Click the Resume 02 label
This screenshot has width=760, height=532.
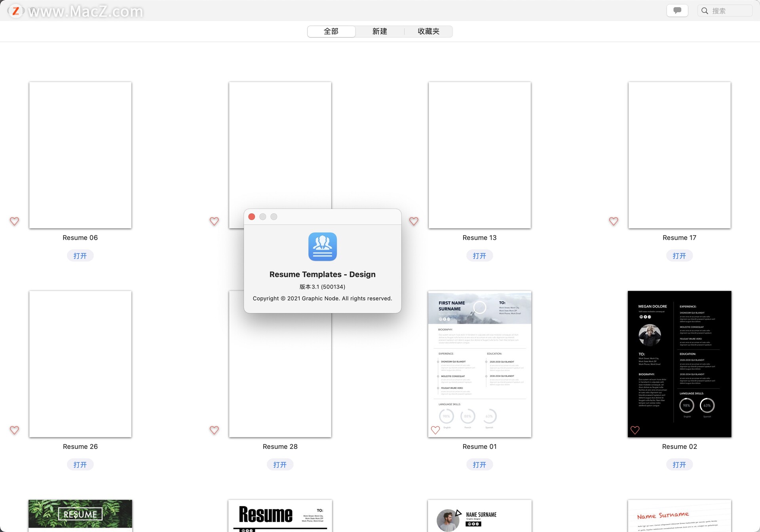point(679,446)
